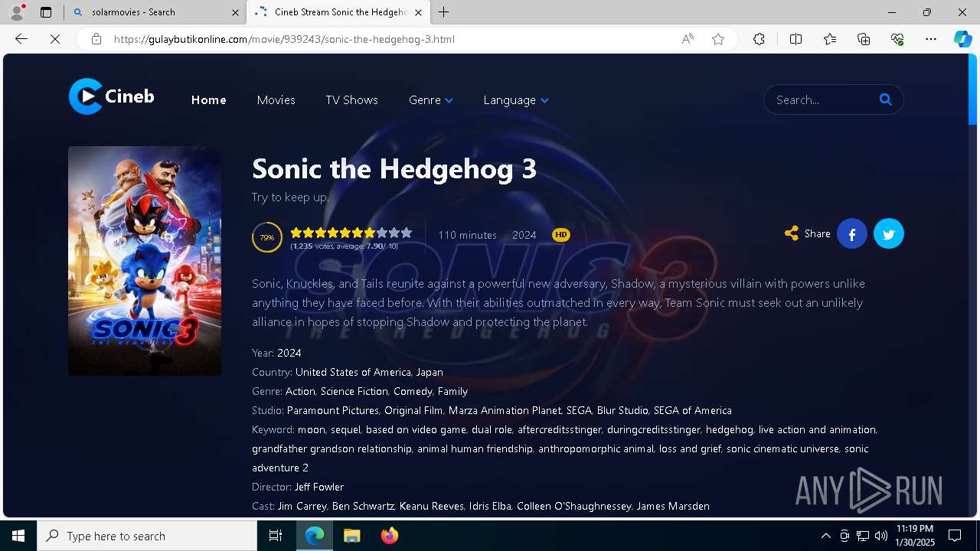Stop loading the page
980x551 pixels.
click(55, 39)
